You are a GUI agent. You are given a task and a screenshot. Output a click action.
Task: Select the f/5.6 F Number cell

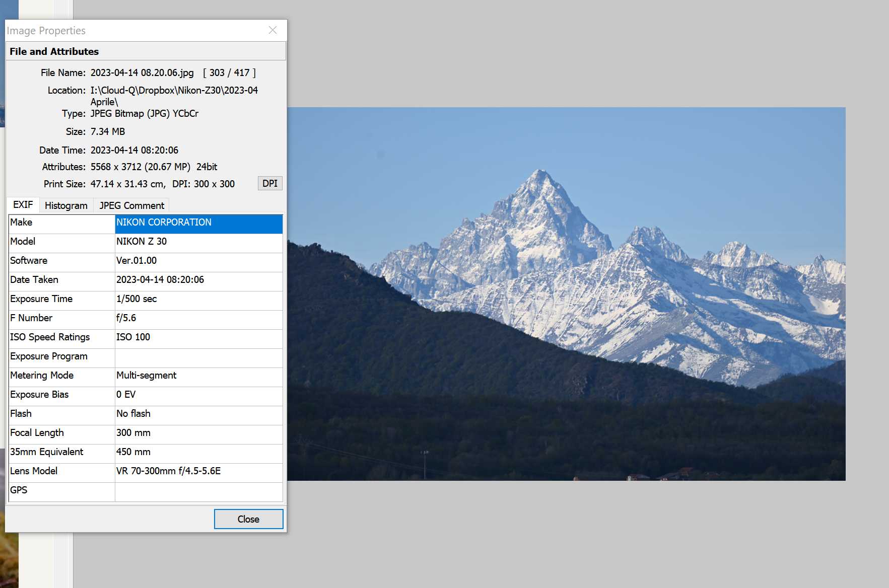tap(198, 320)
